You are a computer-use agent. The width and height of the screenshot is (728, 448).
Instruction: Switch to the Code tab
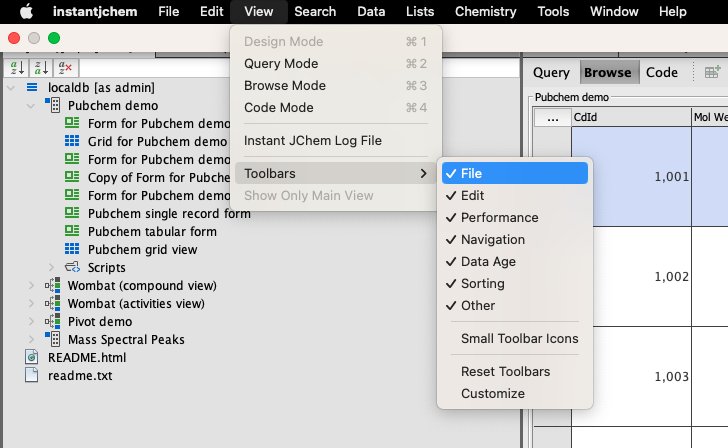(661, 72)
